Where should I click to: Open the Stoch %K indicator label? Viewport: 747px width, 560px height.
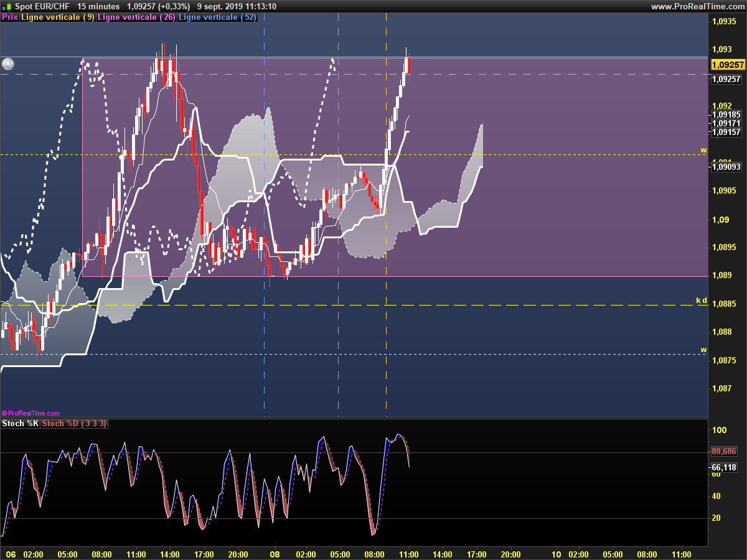pos(20,424)
